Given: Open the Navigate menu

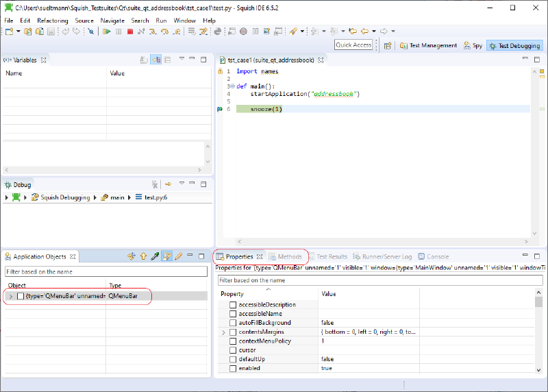Looking at the screenshot, I should (x=112, y=21).
